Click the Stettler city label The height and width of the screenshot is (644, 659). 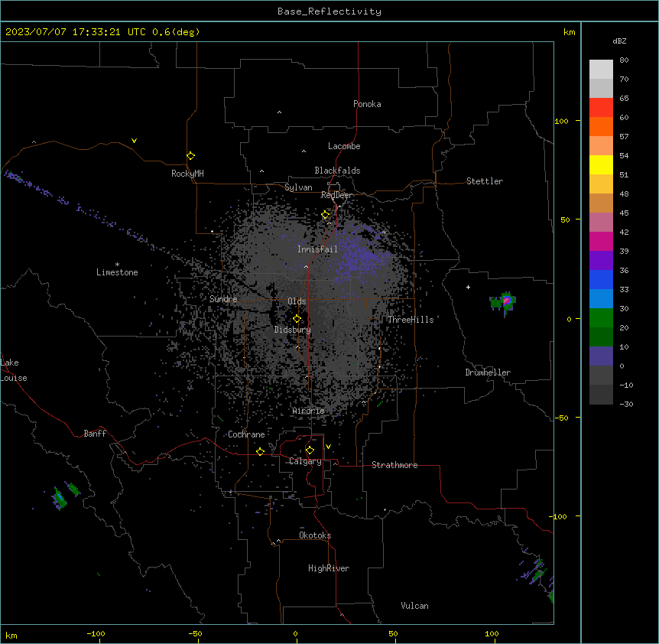point(485,181)
